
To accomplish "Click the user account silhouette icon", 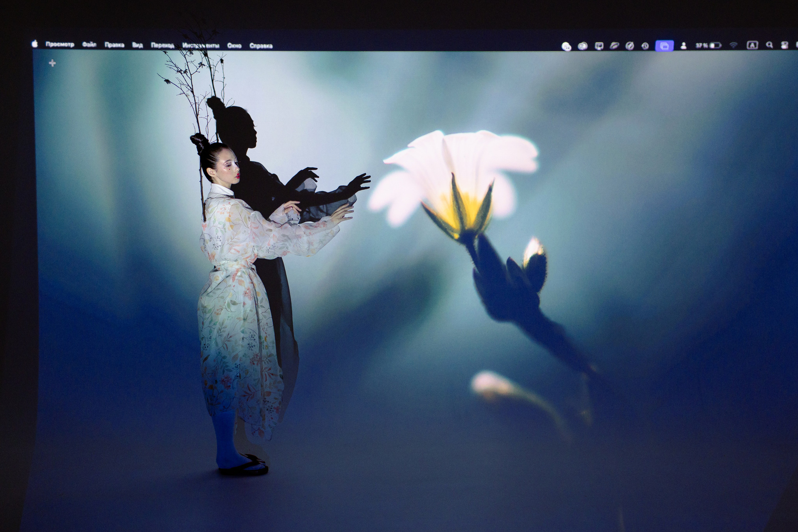I will tap(683, 46).
